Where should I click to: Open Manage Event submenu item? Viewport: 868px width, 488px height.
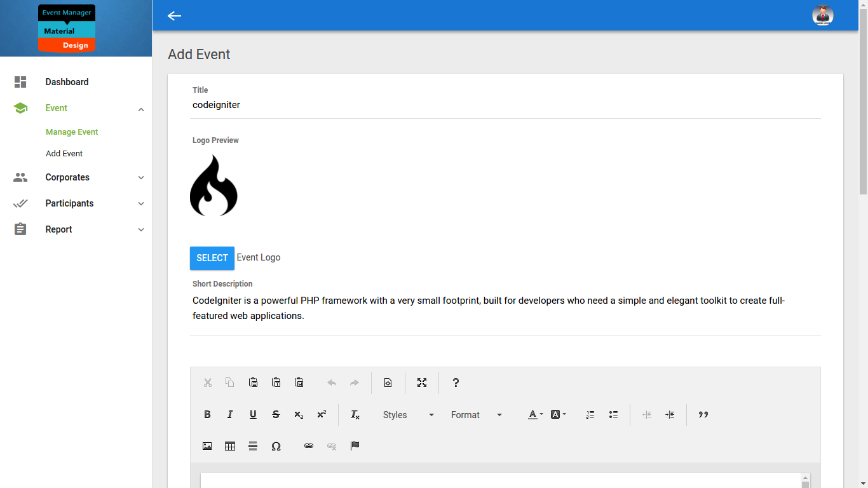point(72,132)
